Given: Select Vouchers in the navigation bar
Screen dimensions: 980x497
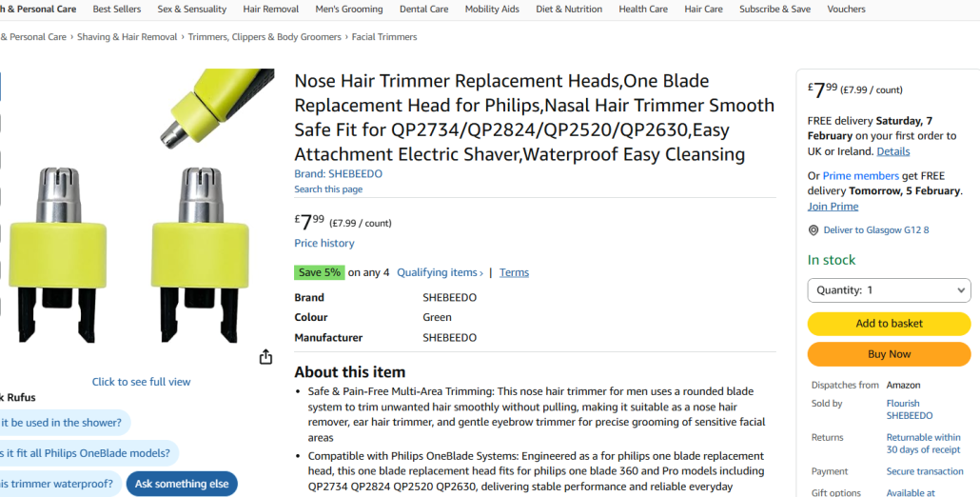Looking at the screenshot, I should 846,10.
